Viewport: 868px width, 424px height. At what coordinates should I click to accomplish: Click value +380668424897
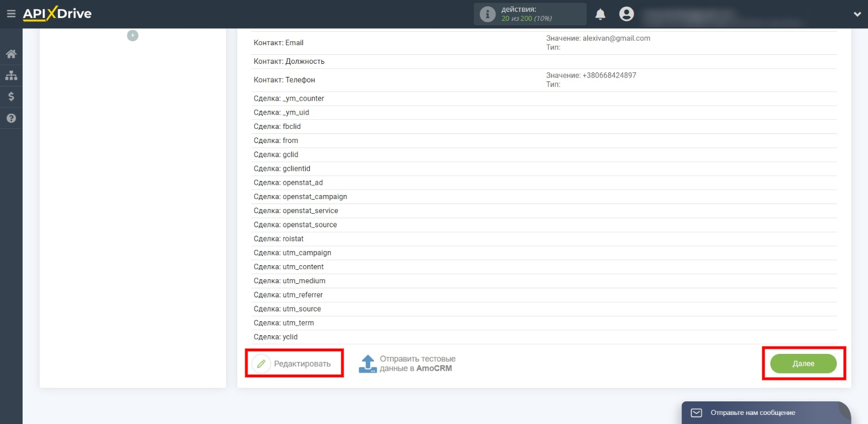(609, 75)
